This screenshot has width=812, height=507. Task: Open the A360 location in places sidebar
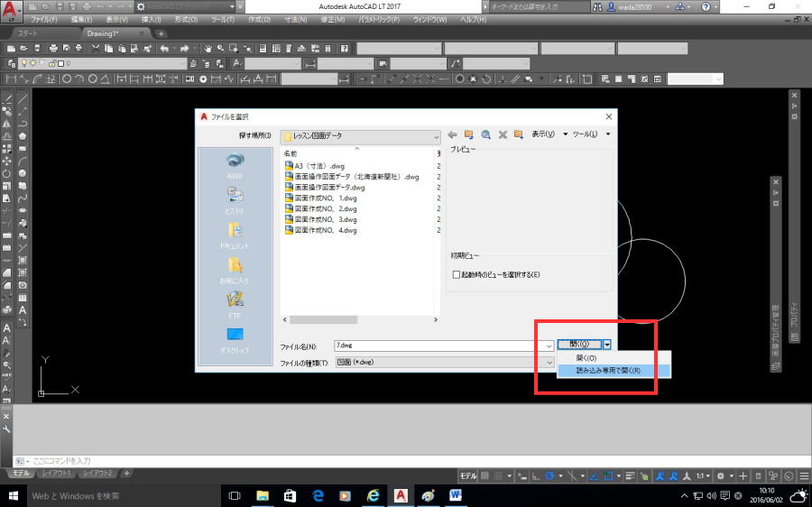[x=235, y=166]
